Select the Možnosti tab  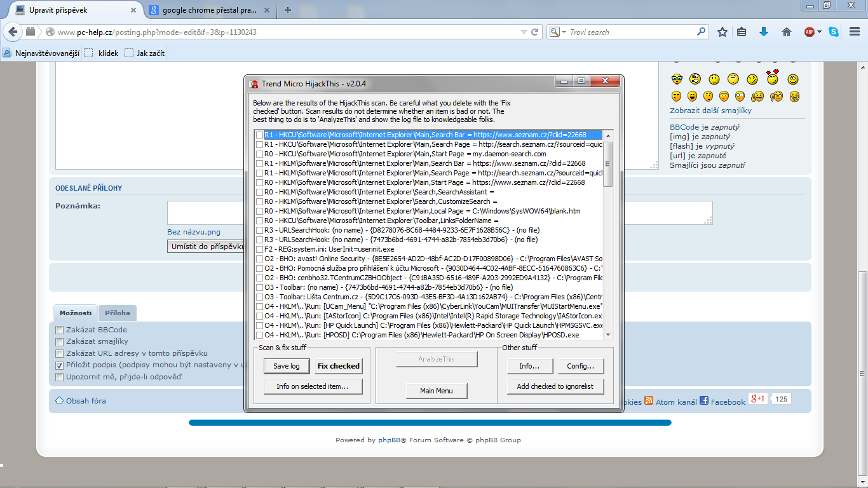point(75,313)
